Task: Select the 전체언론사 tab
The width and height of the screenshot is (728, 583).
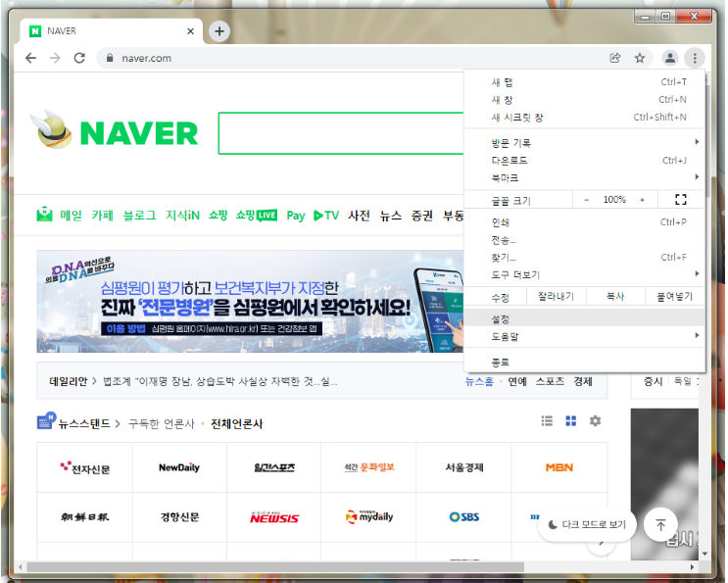Action: [x=237, y=424]
